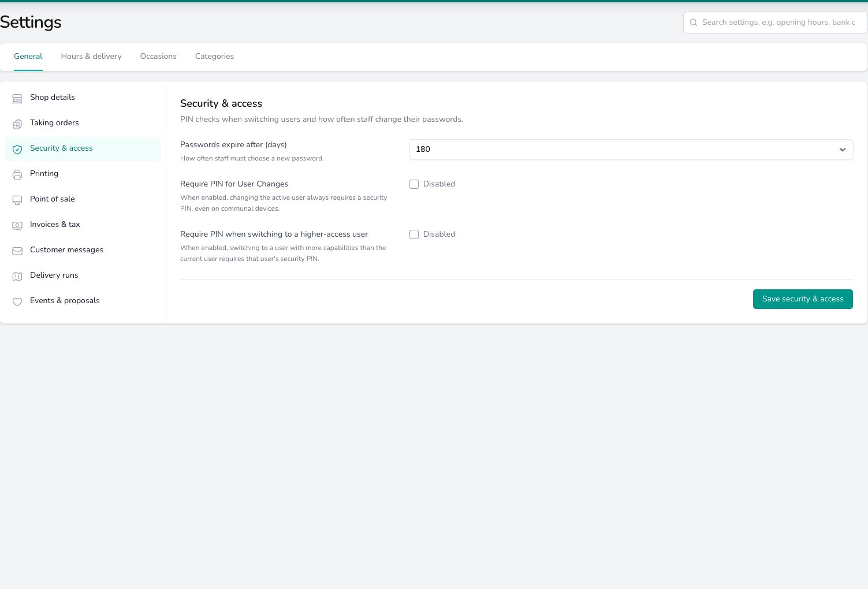This screenshot has height=589, width=868.
Task: Open the Occasions tab
Action: [x=158, y=56]
